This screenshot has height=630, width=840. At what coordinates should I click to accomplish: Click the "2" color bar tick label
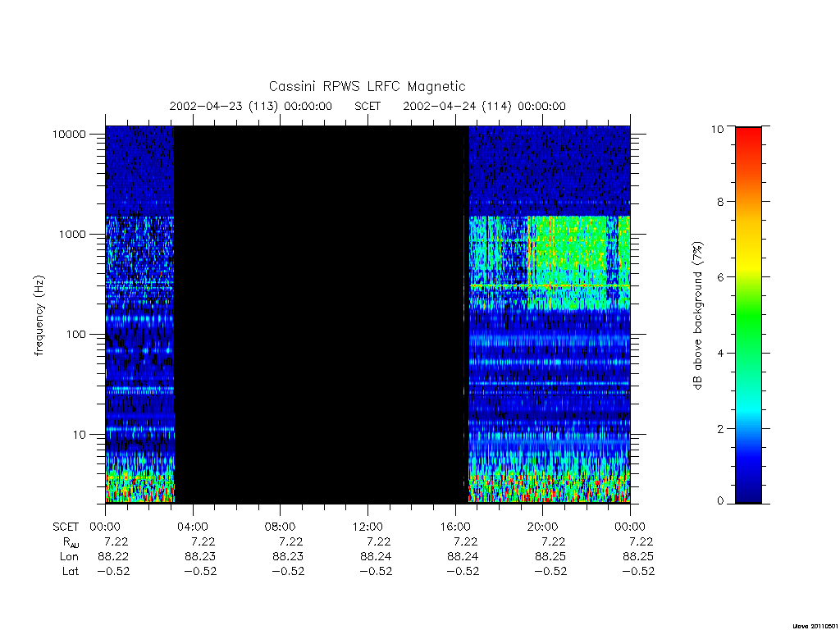point(720,428)
